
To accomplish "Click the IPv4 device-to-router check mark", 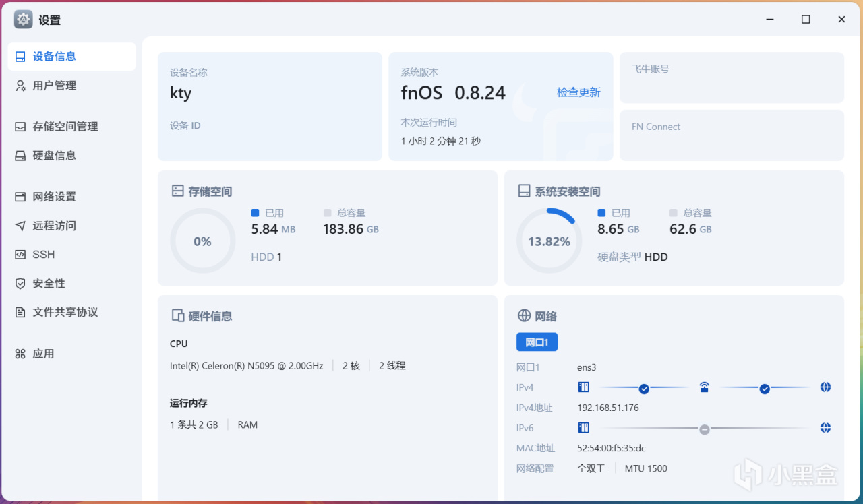I will click(x=644, y=389).
